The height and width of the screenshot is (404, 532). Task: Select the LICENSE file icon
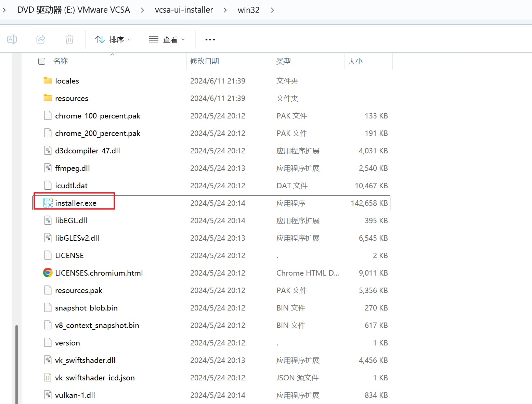[48, 255]
